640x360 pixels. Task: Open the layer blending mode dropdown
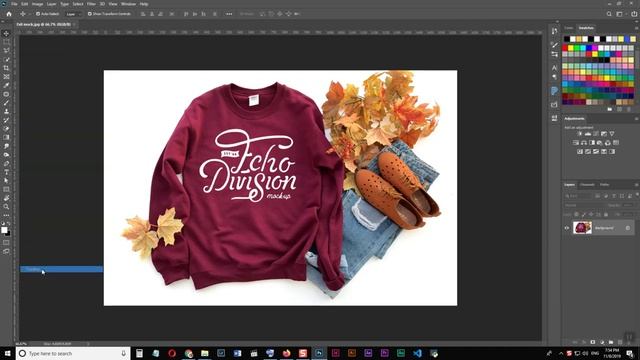pos(584,205)
